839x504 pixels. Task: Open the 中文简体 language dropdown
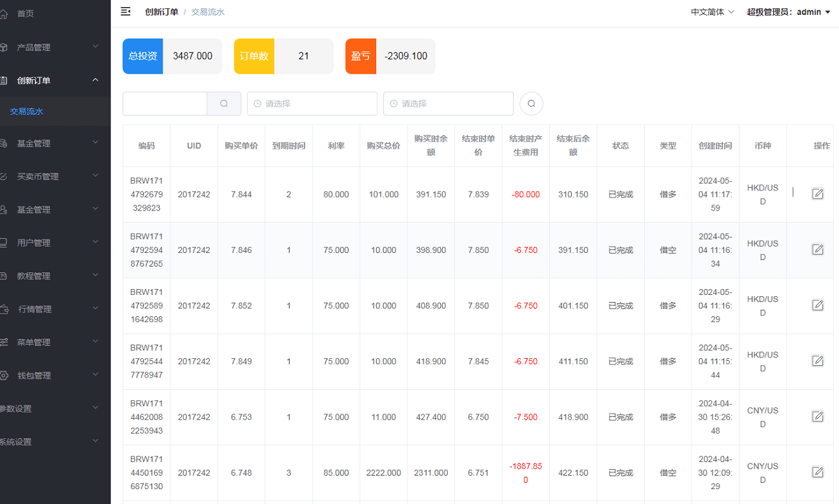click(x=713, y=12)
